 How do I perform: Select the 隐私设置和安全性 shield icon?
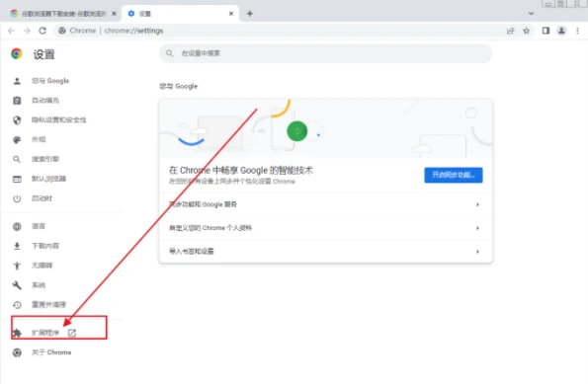click(x=17, y=119)
